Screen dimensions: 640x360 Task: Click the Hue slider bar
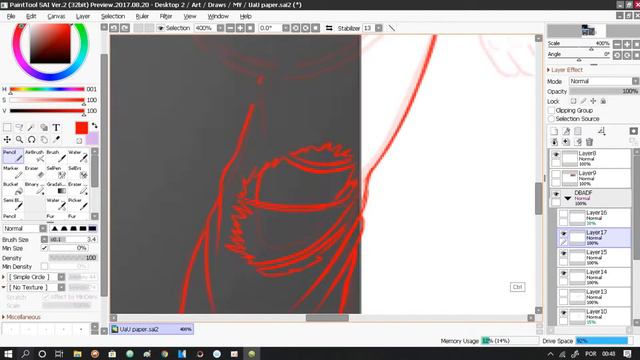(47, 89)
